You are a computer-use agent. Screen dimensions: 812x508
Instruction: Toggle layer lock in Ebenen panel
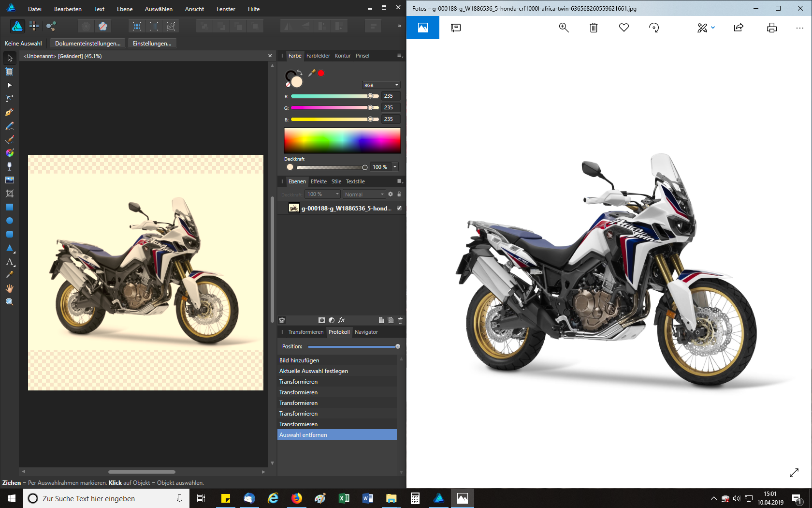399,194
